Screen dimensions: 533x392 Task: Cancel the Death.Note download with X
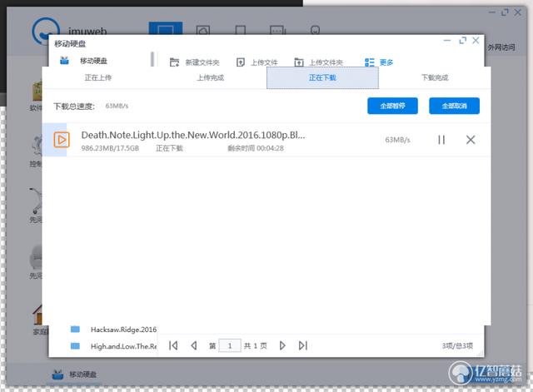pos(471,140)
